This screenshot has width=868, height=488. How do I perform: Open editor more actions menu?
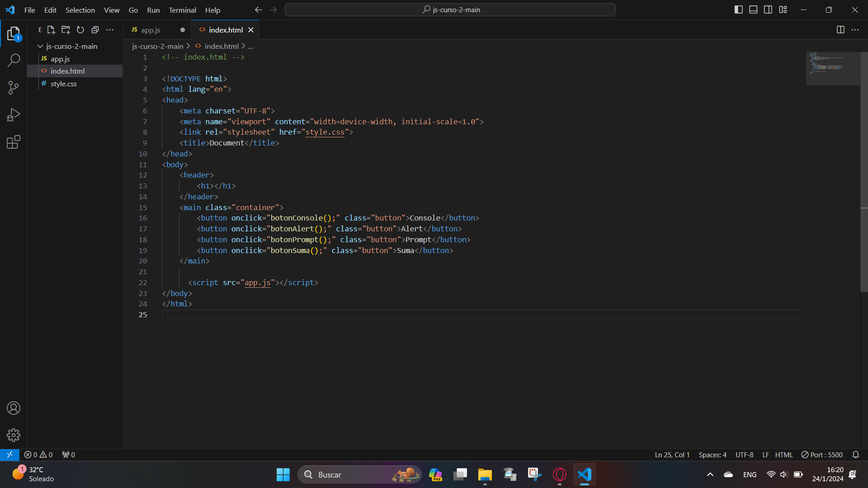tap(855, 30)
